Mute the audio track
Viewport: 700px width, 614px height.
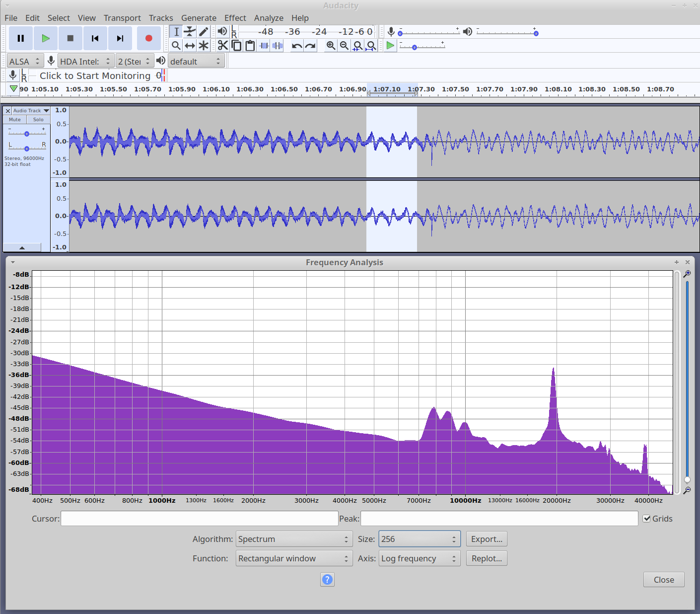coord(15,120)
